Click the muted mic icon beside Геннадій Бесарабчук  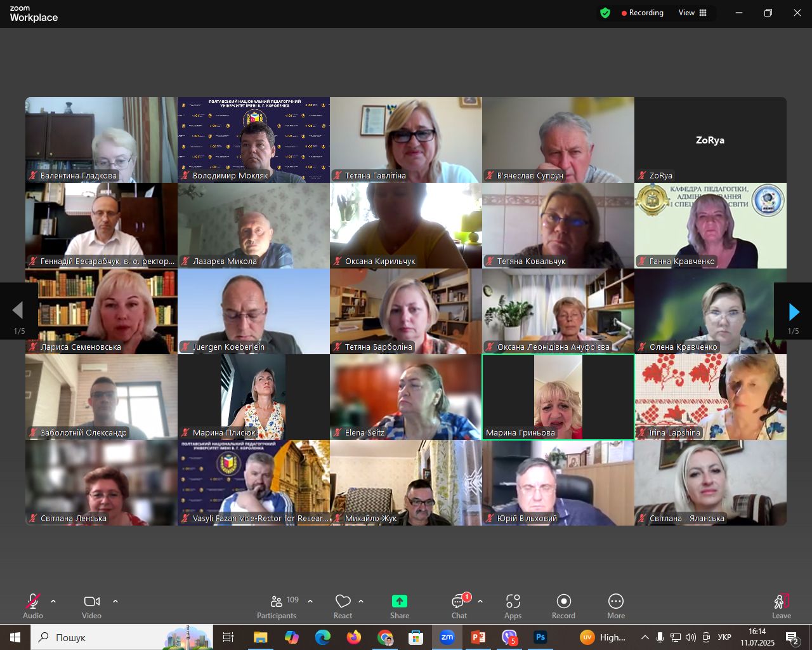click(x=33, y=262)
